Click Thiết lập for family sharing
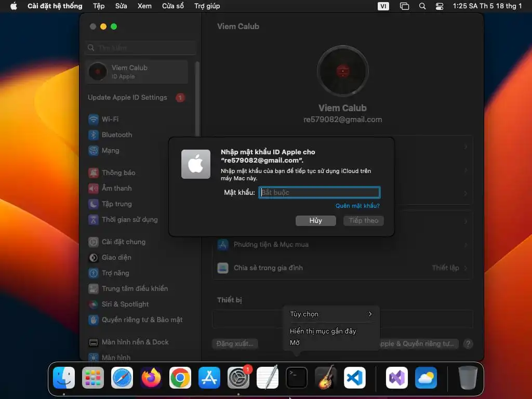This screenshot has width=532, height=399. [x=445, y=268]
